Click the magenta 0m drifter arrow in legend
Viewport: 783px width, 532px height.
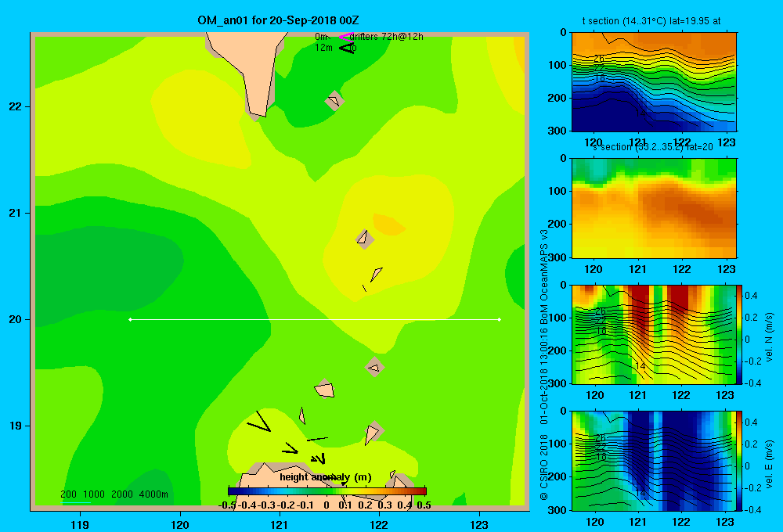[346, 37]
